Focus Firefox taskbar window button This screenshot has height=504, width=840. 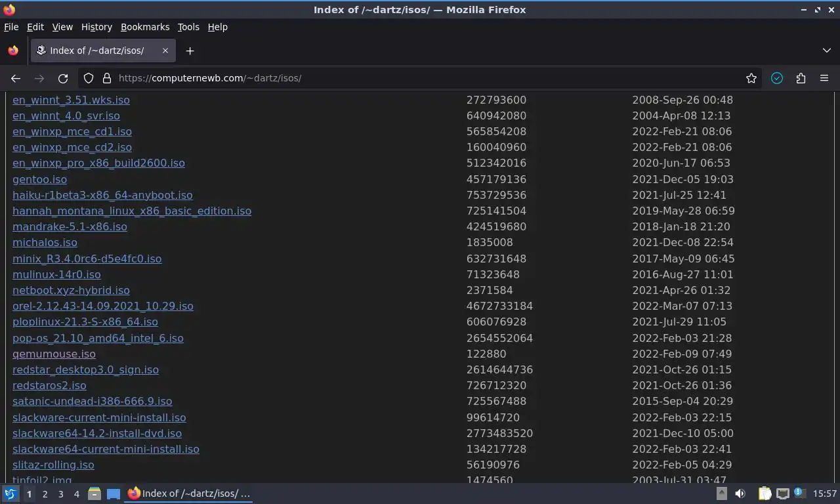(189, 493)
